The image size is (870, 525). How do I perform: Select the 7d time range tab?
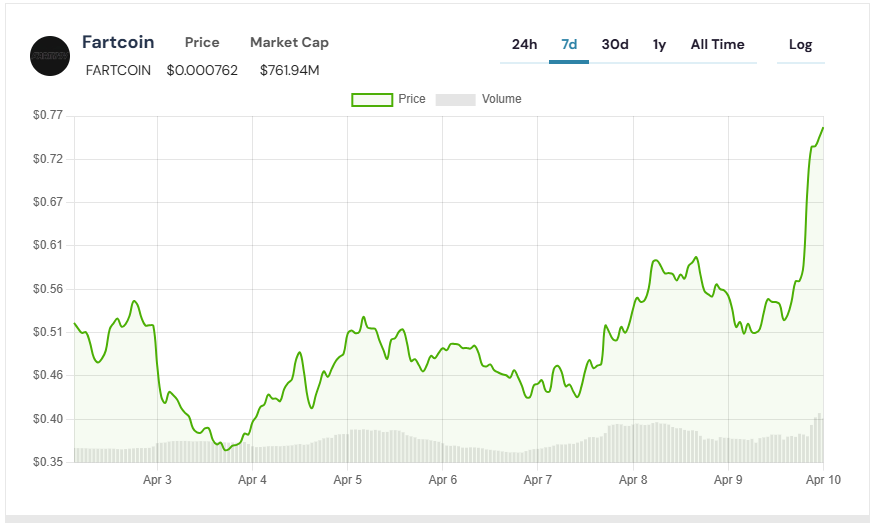tap(569, 44)
